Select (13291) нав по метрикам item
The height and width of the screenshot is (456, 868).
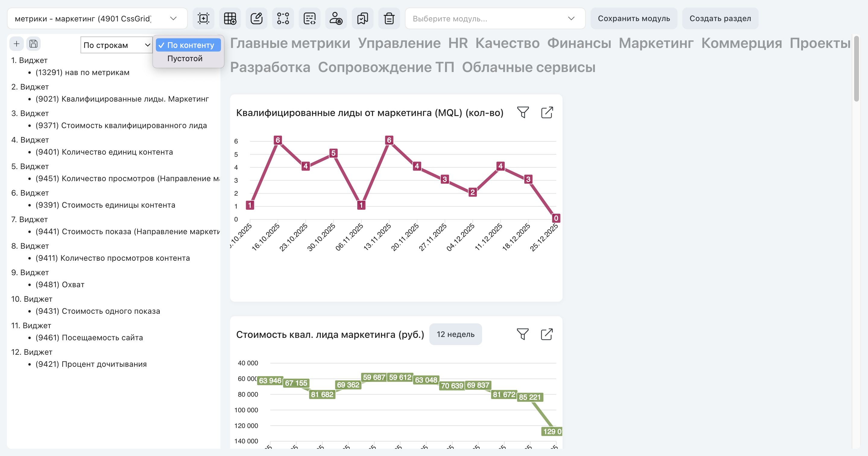[82, 72]
